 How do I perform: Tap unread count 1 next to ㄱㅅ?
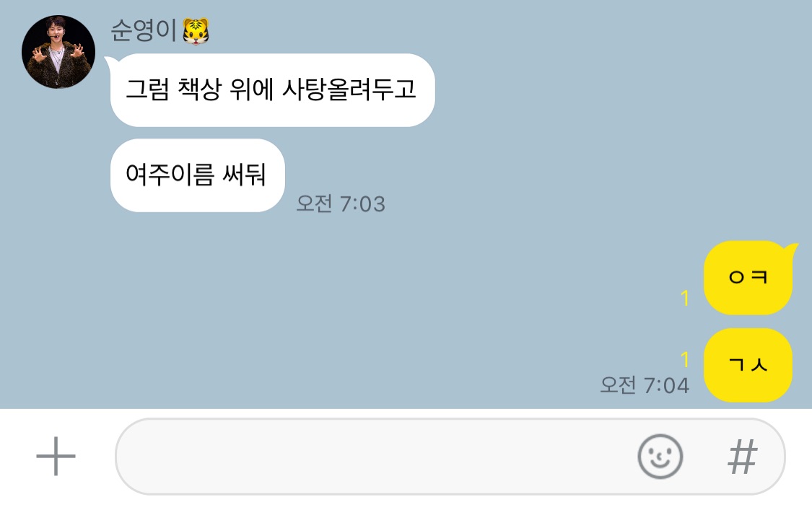tap(685, 359)
